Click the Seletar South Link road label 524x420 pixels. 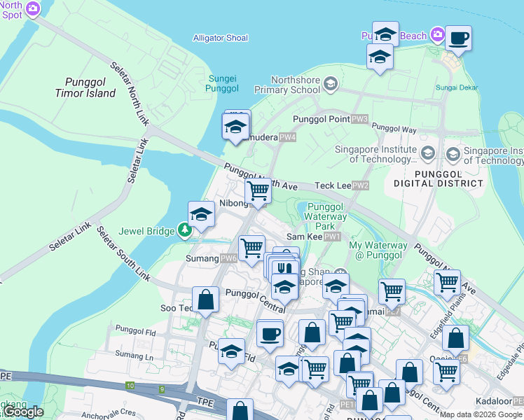pos(124,253)
